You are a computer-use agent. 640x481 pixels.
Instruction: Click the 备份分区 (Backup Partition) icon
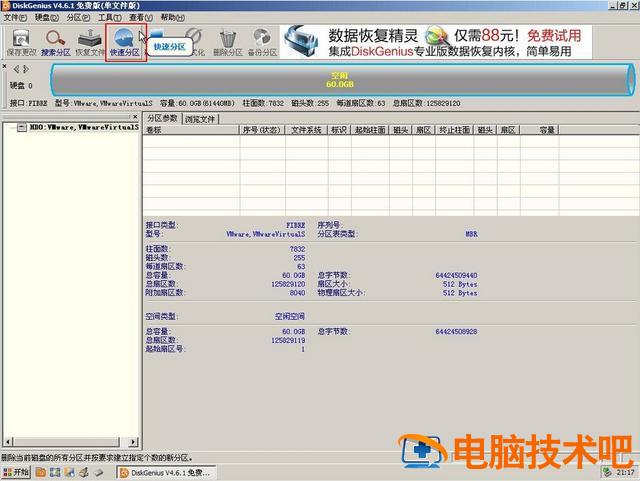(x=262, y=42)
